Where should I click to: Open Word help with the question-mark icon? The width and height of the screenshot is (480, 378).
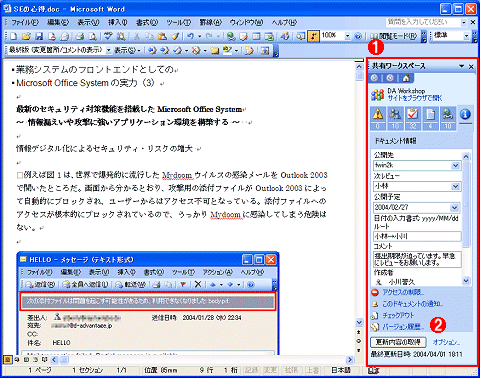358,36
